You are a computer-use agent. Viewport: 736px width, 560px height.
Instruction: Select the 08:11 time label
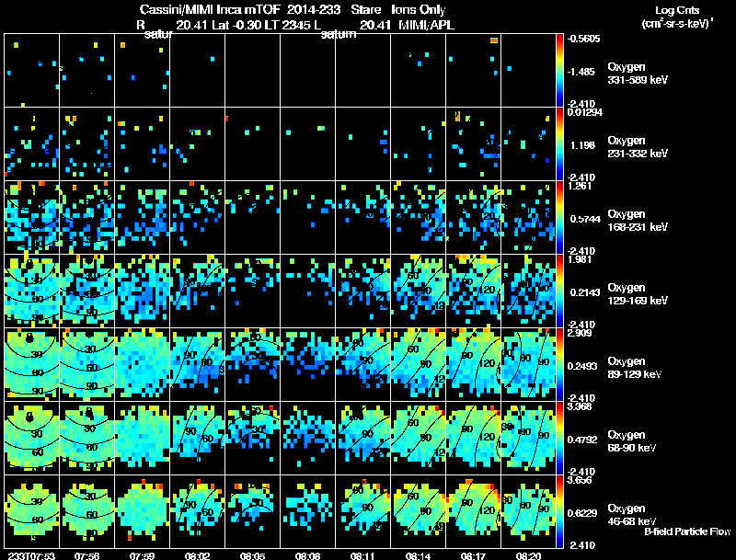[363, 555]
